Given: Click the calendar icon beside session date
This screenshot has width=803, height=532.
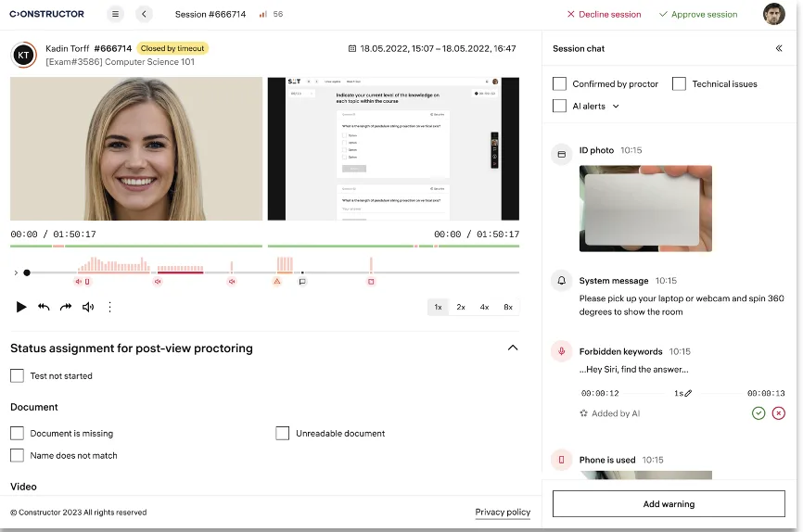Looking at the screenshot, I should point(352,48).
